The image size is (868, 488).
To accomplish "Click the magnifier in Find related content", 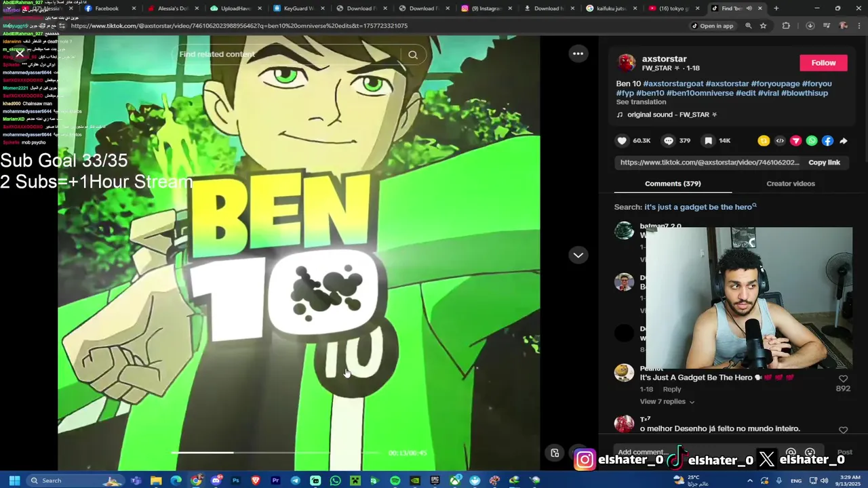I will point(413,55).
